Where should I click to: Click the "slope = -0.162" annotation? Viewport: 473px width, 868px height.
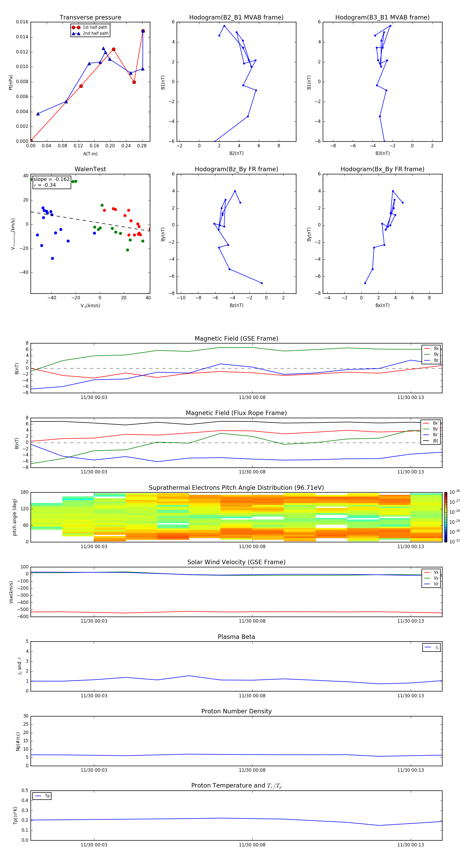pyautogui.click(x=52, y=179)
